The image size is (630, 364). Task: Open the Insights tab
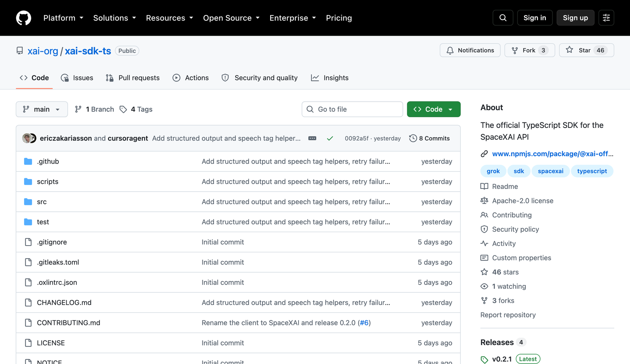[x=330, y=78]
